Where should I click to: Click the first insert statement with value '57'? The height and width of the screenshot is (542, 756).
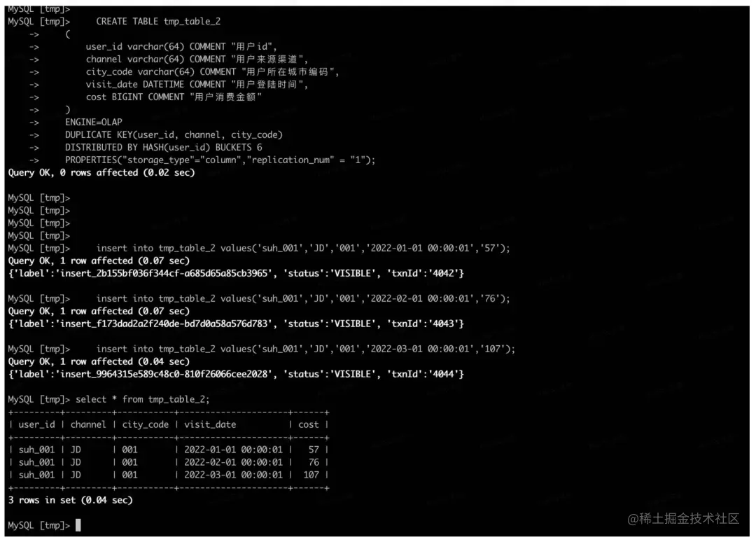click(x=303, y=249)
